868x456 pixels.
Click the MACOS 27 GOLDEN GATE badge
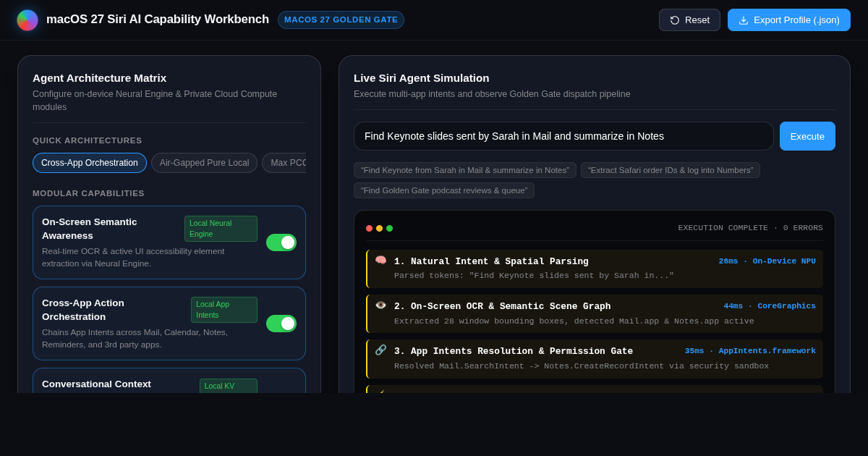coord(341,20)
